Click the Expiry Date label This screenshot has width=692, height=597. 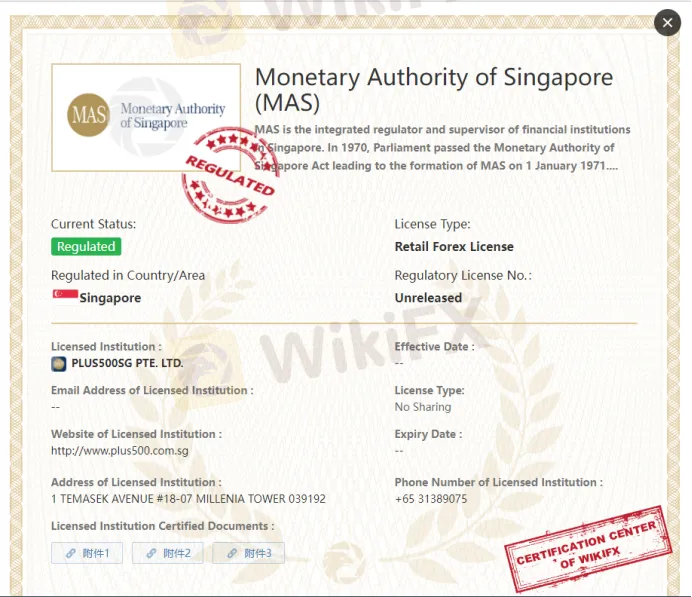(x=428, y=434)
